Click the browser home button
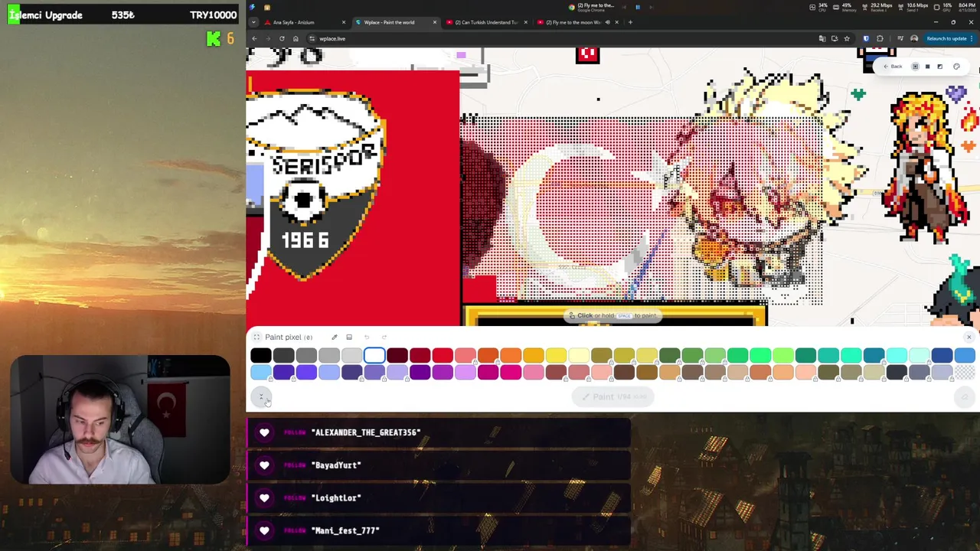The width and height of the screenshot is (980, 551). pos(296,38)
